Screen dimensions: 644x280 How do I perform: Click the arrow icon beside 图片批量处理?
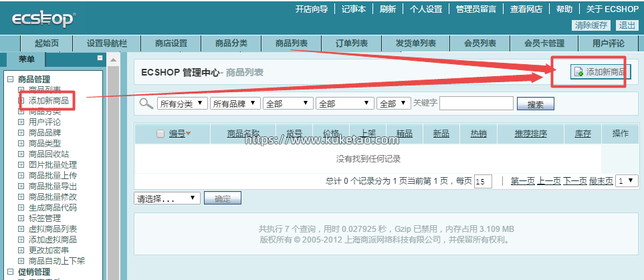click(x=21, y=164)
